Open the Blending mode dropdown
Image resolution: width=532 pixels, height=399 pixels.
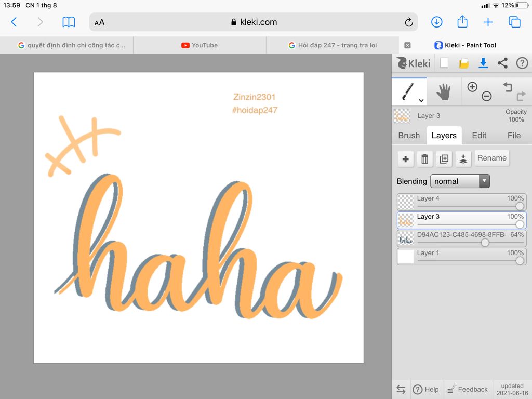pyautogui.click(x=460, y=181)
